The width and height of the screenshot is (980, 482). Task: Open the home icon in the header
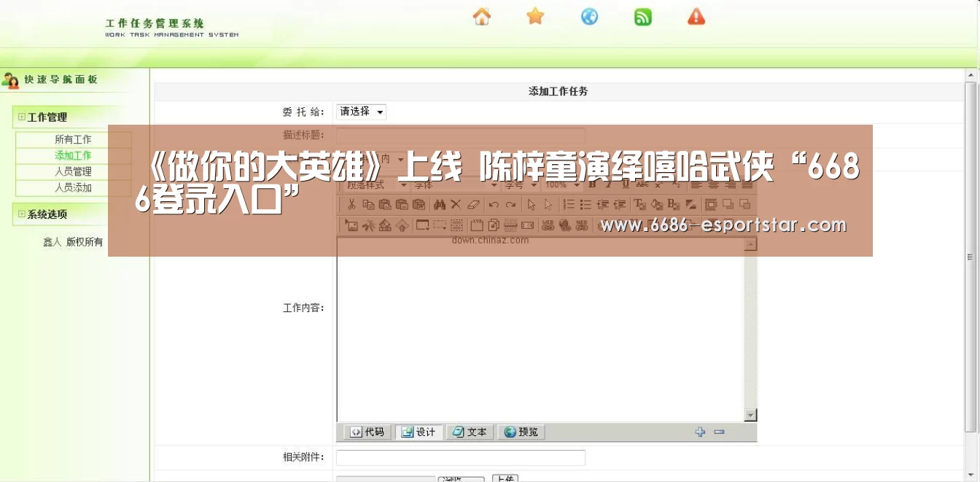click(482, 16)
